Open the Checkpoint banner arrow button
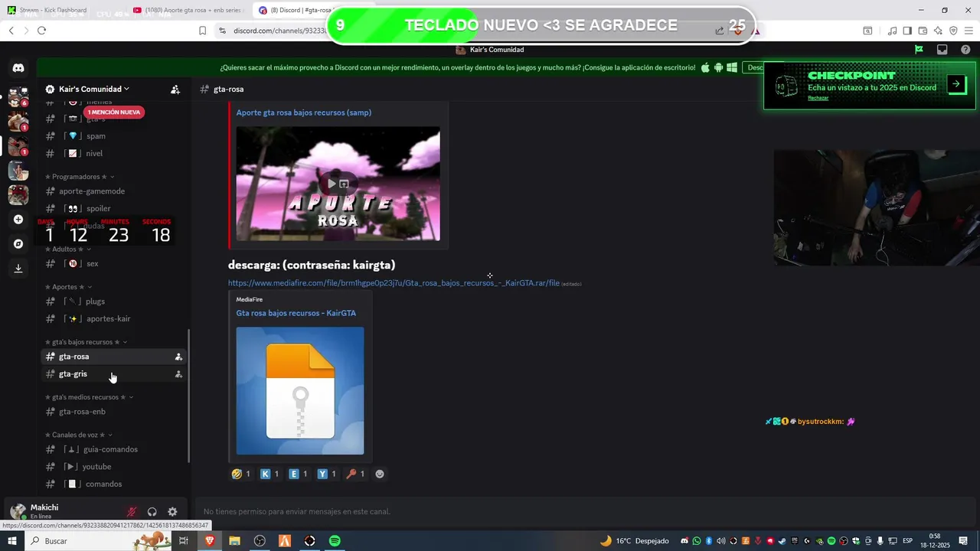The height and width of the screenshot is (551, 980). pos(956,84)
